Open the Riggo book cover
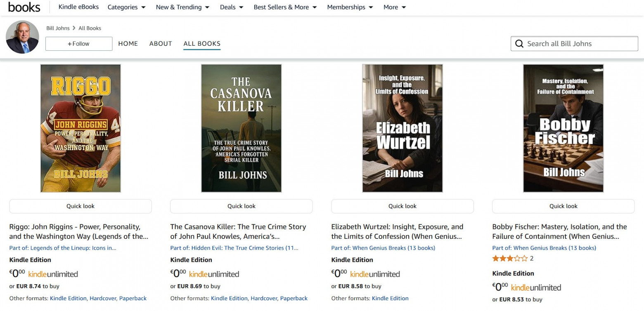 (80, 128)
